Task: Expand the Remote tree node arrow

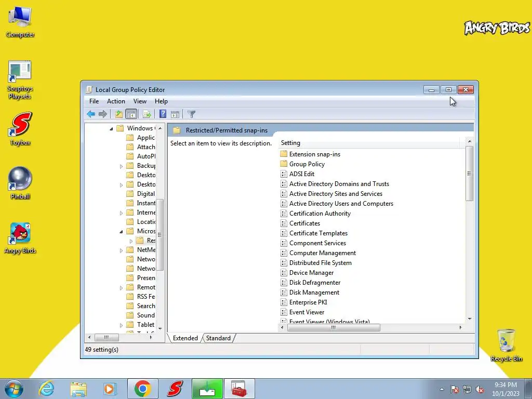Action: [x=121, y=288]
